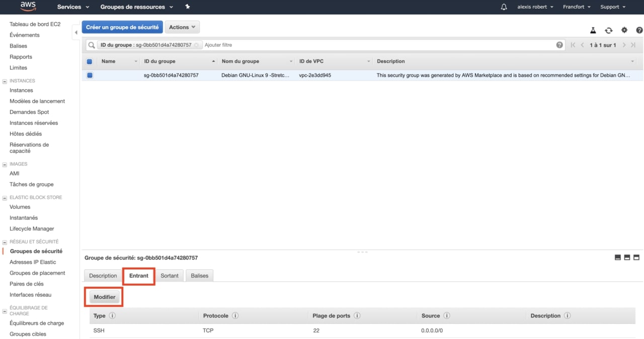
Task: Open Instances in the sidebar
Action: click(x=21, y=90)
